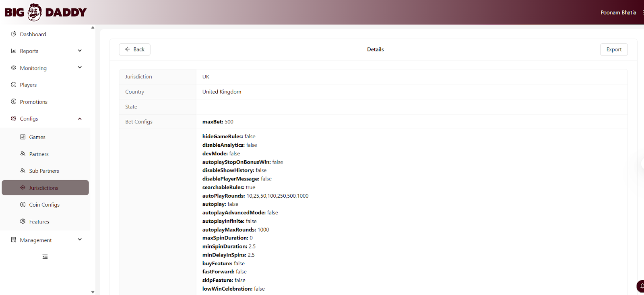Click the lowWinCelebration: false line
This screenshot has height=295, width=644.
pos(233,289)
